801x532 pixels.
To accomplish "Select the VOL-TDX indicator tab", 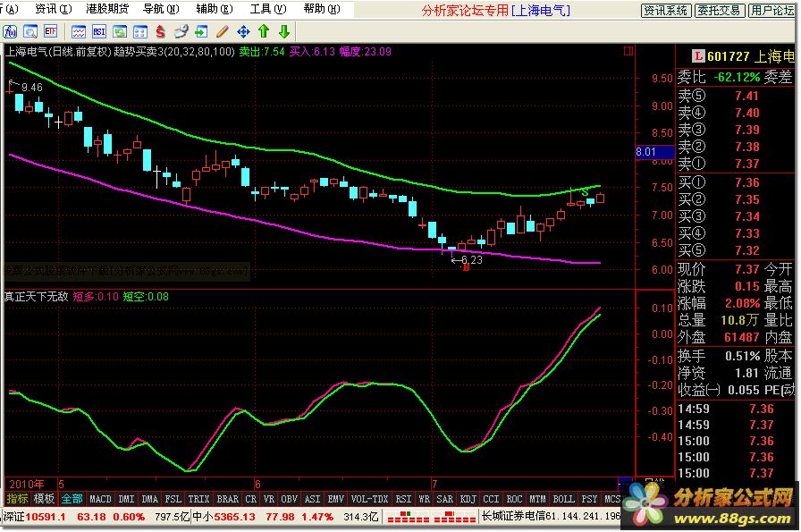I will tap(369, 499).
